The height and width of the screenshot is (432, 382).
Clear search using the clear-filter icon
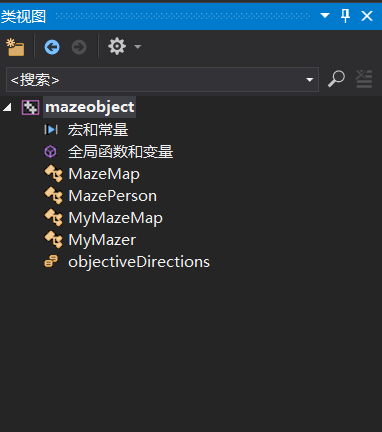point(364,79)
